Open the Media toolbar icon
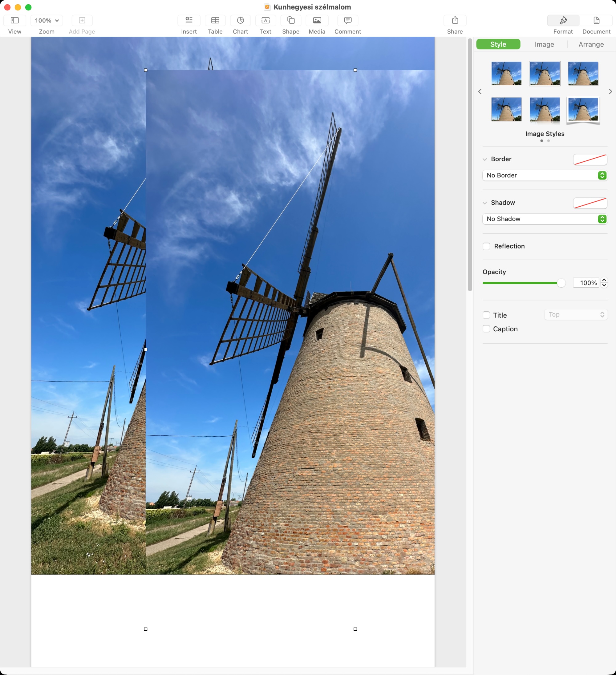The height and width of the screenshot is (675, 616). 317,20
